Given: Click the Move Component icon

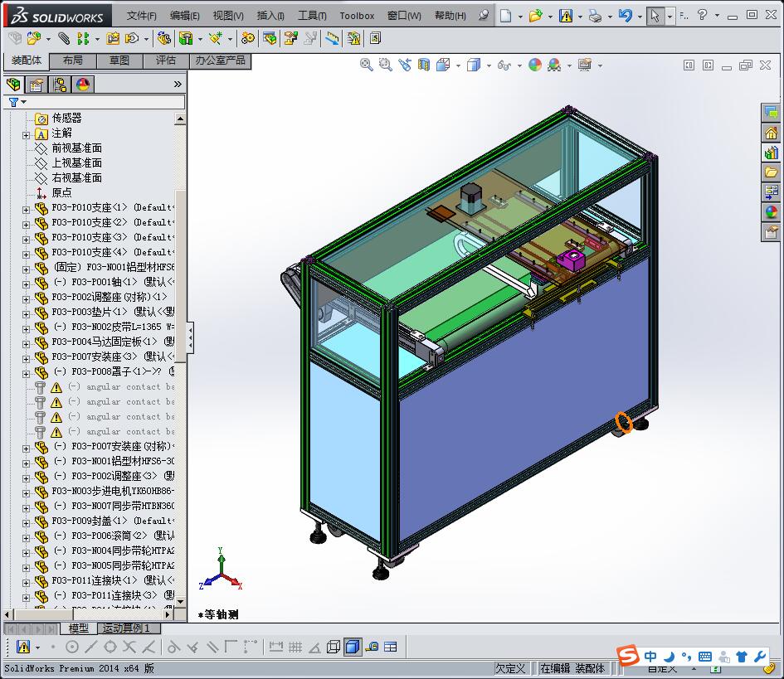Looking at the screenshot, I should (132, 38).
